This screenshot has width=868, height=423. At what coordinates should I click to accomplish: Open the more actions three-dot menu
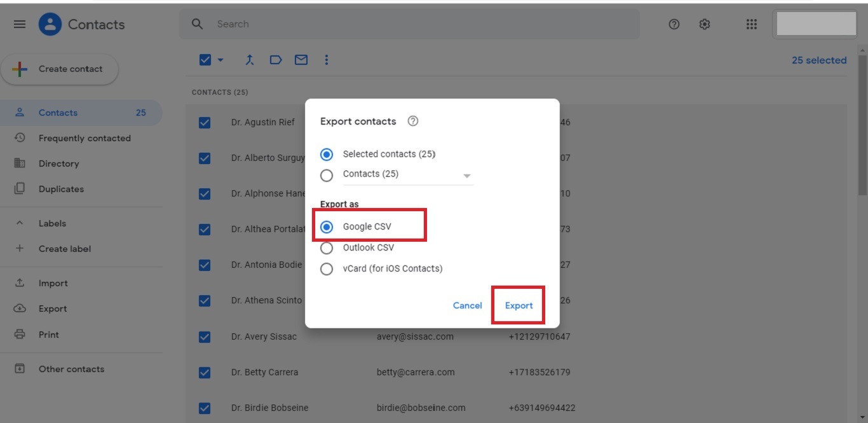click(327, 60)
